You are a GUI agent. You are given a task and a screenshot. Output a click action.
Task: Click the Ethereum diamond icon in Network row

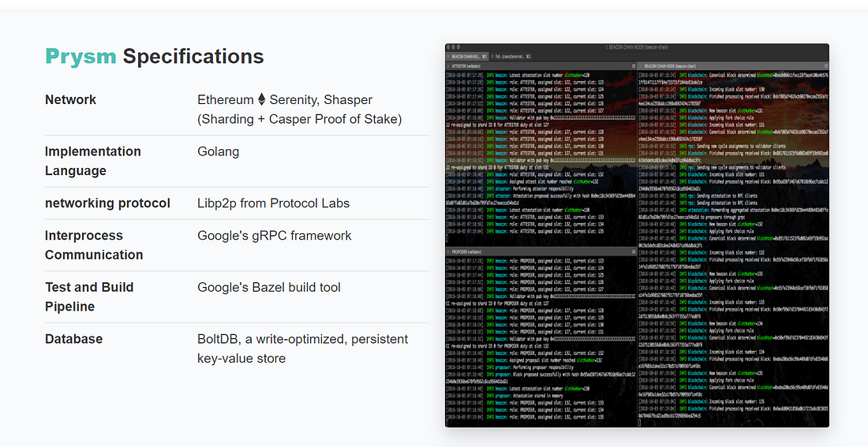[x=262, y=99]
